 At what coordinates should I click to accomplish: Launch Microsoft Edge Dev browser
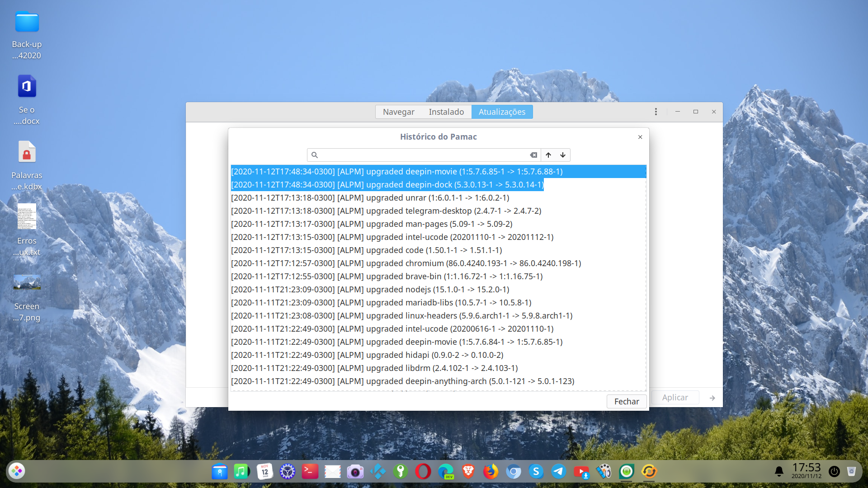(x=446, y=471)
